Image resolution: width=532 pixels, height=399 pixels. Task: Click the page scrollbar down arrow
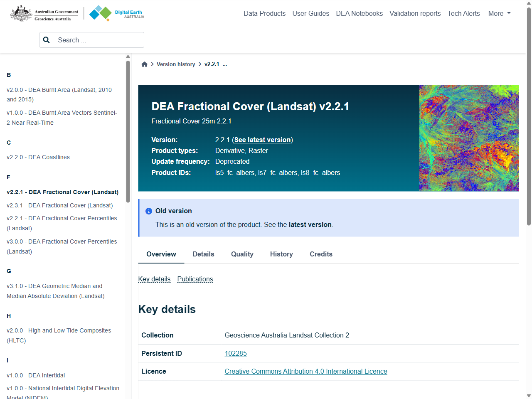click(529, 395)
